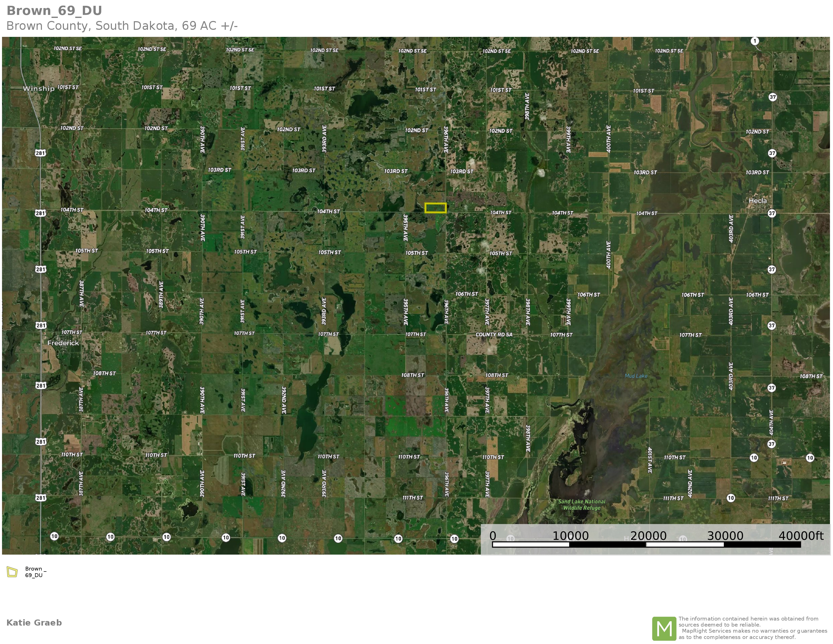Select the Winship town label
The image size is (833, 644).
39,88
